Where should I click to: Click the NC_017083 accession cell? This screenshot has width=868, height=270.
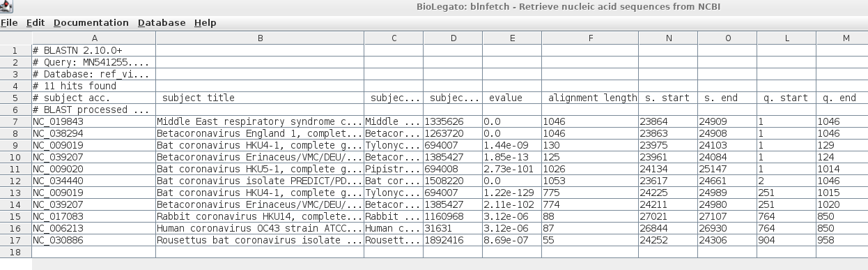(94, 217)
